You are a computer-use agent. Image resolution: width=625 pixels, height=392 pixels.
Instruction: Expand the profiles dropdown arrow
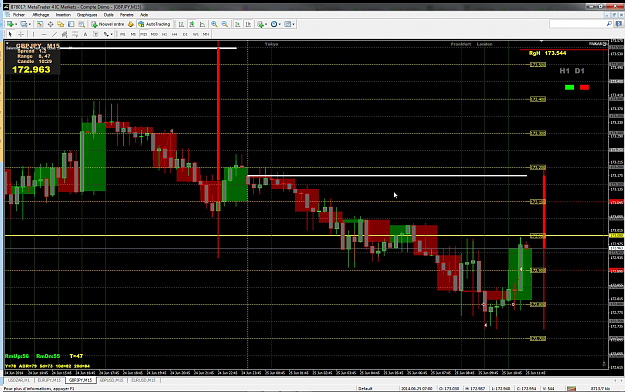pos(29,24)
